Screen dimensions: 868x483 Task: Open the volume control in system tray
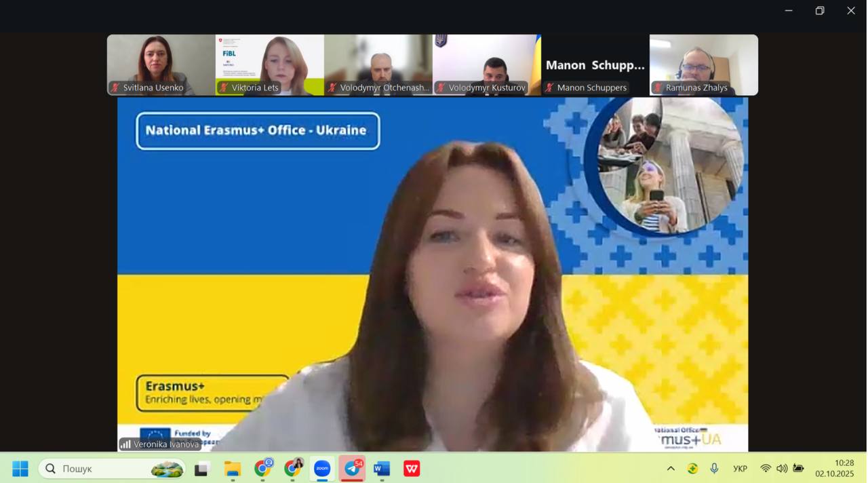[782, 469]
